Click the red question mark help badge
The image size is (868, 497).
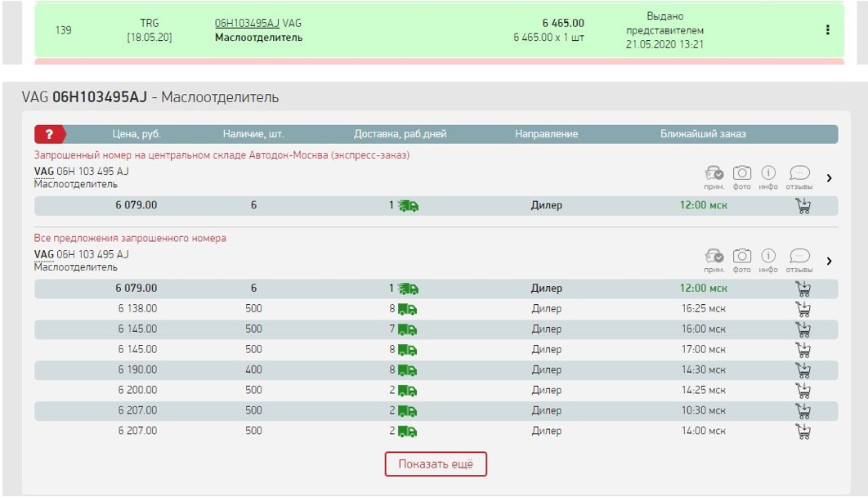49,134
